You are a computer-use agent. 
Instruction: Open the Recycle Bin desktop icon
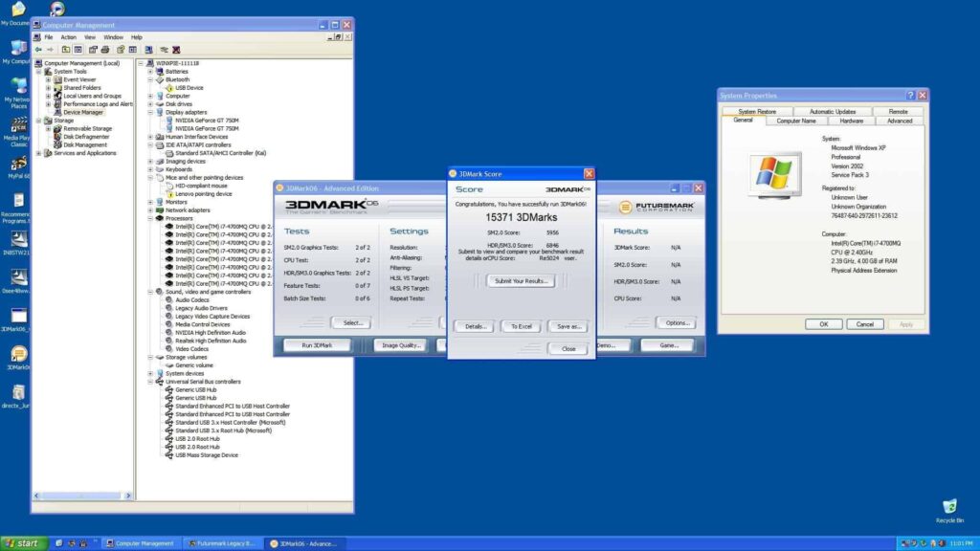pos(949,506)
